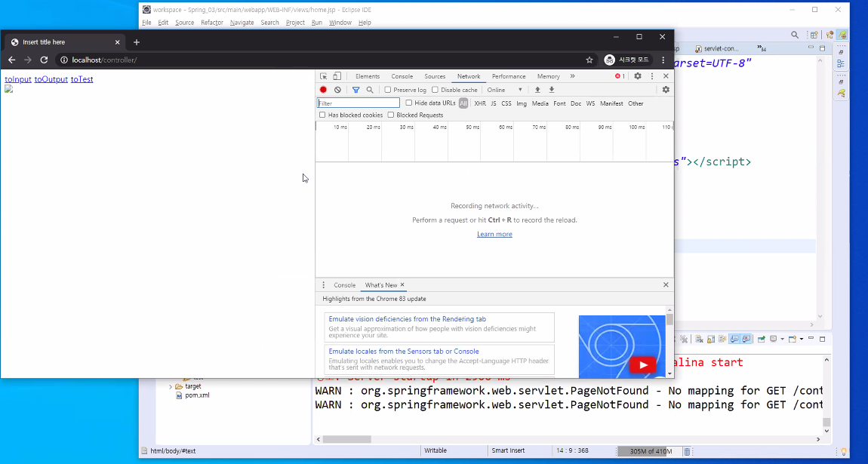Follow the toInput link
This screenshot has height=464, width=868.
point(18,79)
